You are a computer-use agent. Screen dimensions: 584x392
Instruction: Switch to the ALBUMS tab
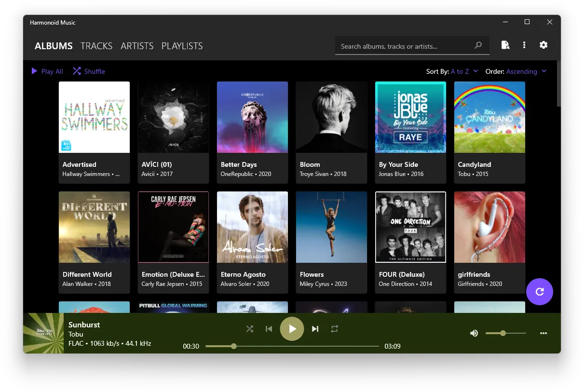pos(54,46)
